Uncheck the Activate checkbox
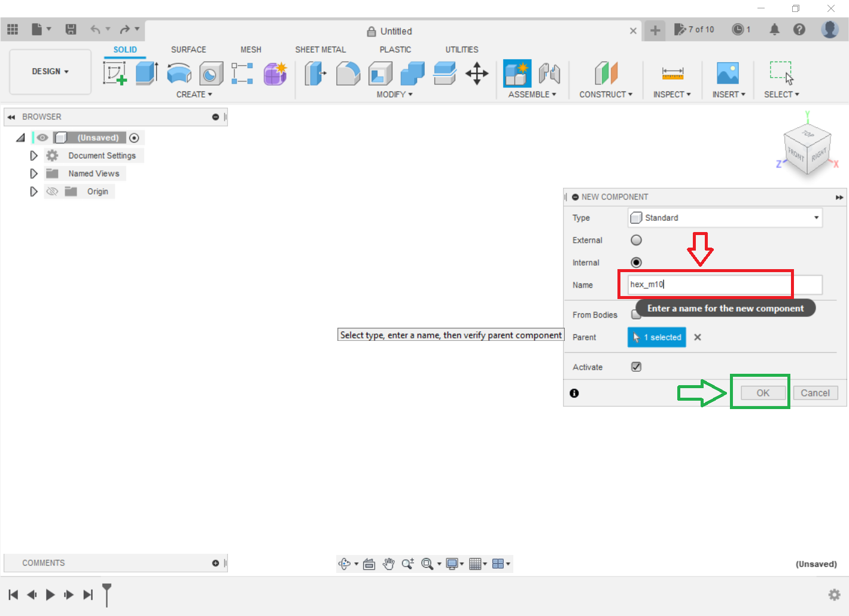 pyautogui.click(x=636, y=367)
